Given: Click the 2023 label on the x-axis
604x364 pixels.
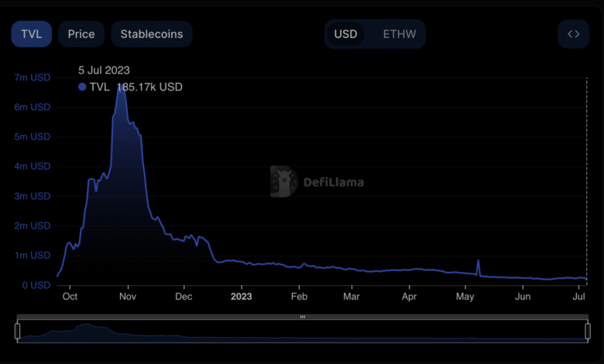Looking at the screenshot, I should click(x=242, y=296).
